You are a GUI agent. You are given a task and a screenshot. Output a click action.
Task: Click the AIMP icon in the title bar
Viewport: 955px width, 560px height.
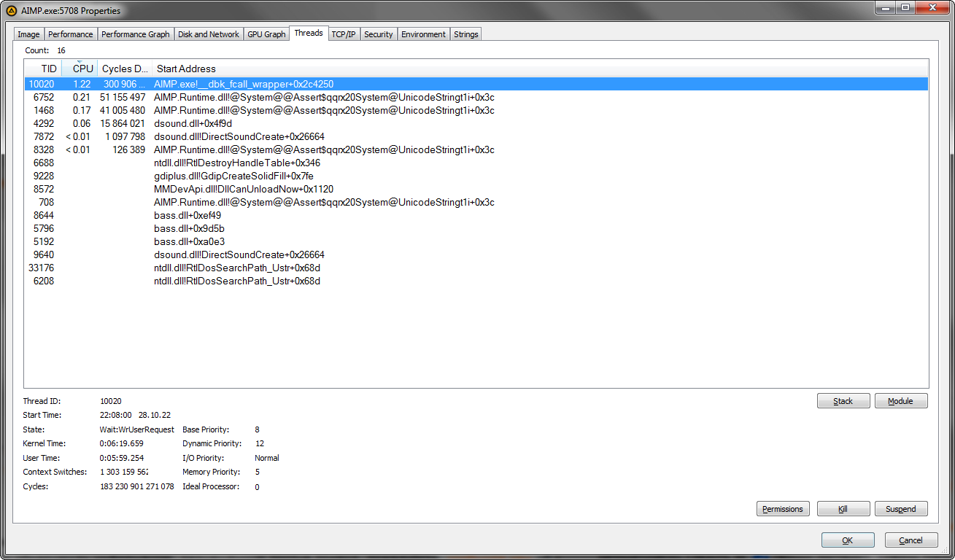(x=12, y=10)
